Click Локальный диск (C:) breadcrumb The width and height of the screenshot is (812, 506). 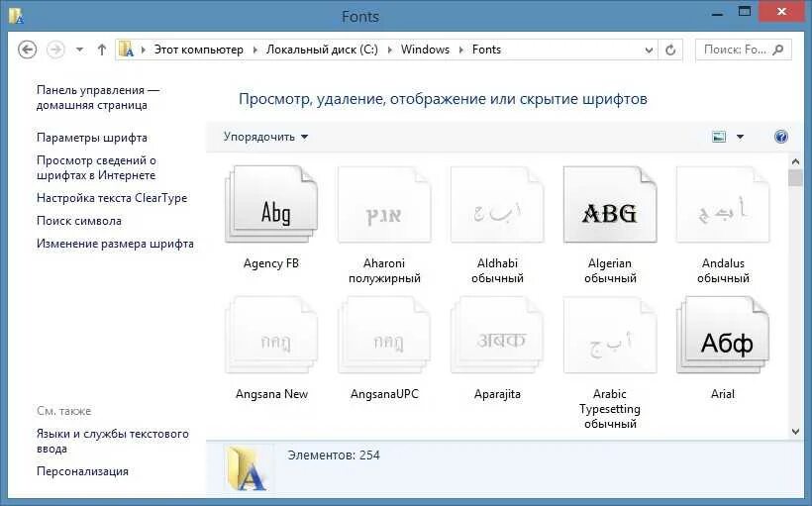tap(322, 50)
